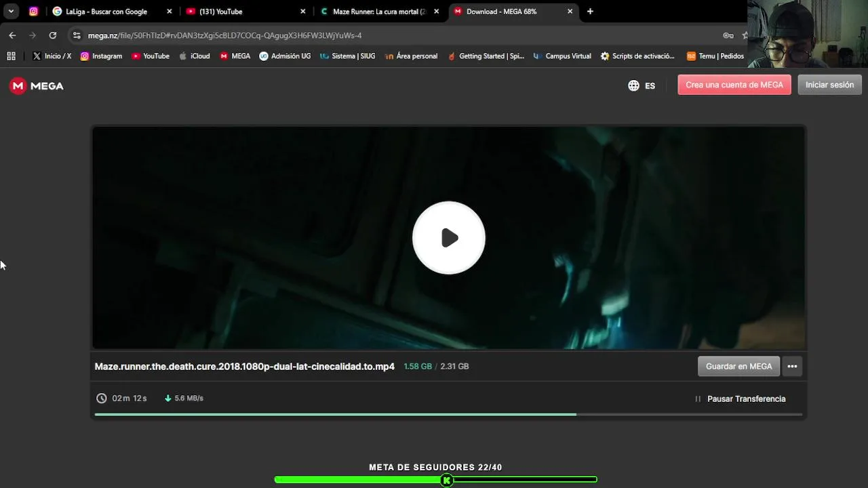Close the Maze Runner tab
Image resolution: width=868 pixels, height=488 pixels.
437,12
